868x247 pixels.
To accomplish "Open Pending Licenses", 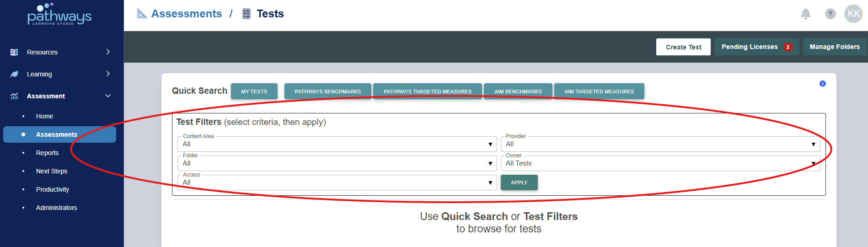I will pos(757,47).
